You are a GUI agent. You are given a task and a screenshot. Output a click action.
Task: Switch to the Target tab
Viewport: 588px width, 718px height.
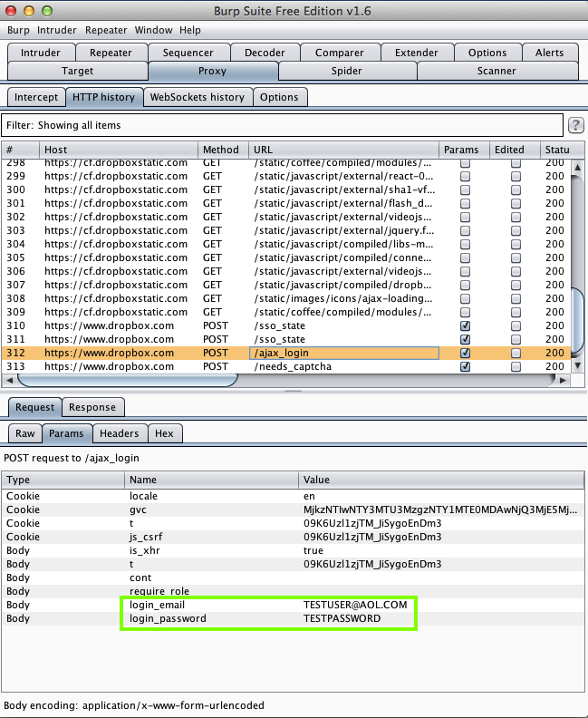click(77, 71)
